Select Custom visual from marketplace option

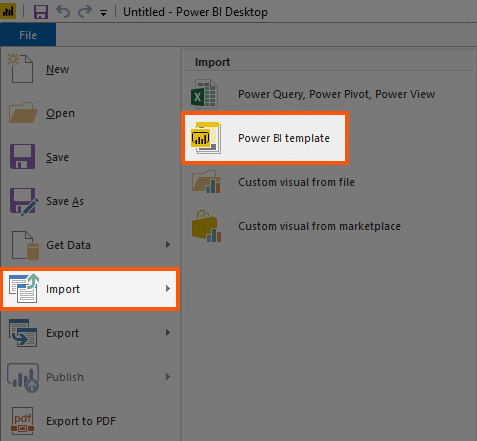coord(319,226)
